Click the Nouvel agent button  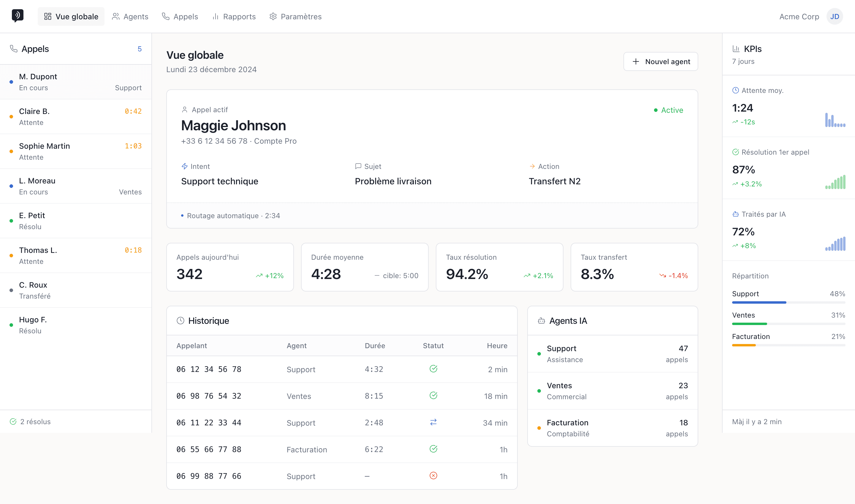[x=660, y=61]
